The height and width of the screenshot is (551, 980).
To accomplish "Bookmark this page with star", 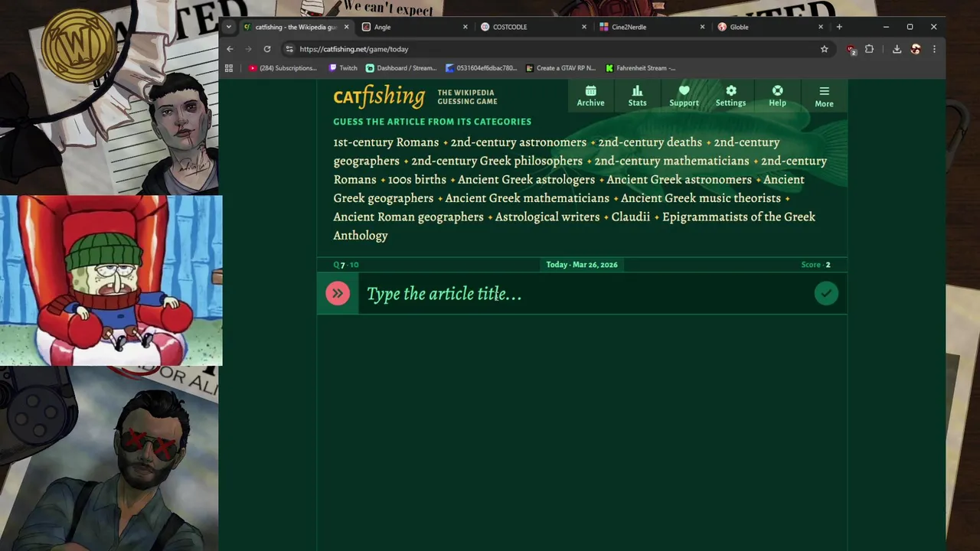I will (x=825, y=49).
